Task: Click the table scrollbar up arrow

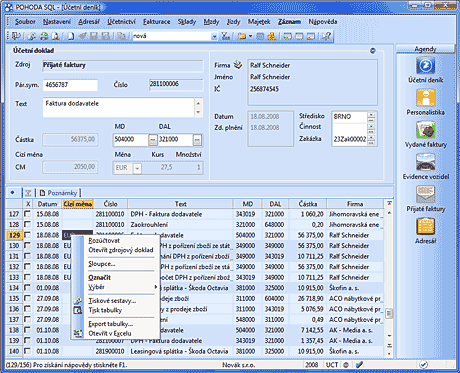Action: (389, 213)
